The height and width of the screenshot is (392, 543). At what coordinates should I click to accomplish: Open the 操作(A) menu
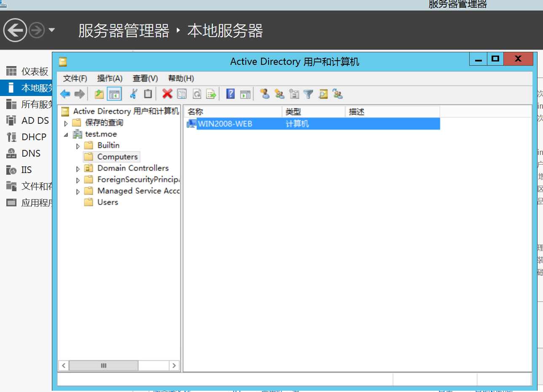[x=110, y=78]
